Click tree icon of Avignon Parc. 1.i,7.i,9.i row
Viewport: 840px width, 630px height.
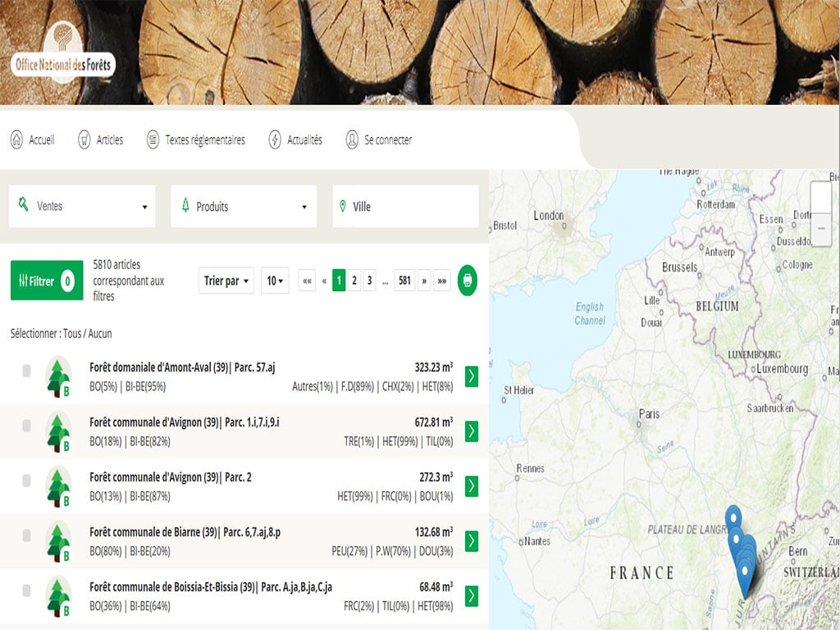point(58,431)
